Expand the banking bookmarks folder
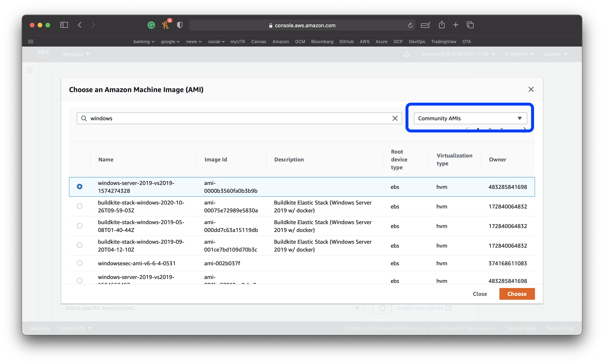Screen dimensions: 604x364 tap(144, 42)
